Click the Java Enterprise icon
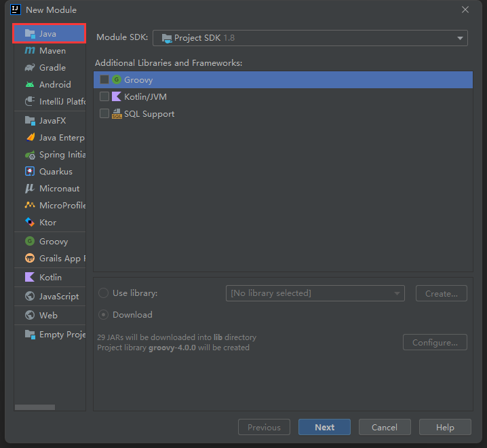The image size is (487, 448). click(x=30, y=137)
